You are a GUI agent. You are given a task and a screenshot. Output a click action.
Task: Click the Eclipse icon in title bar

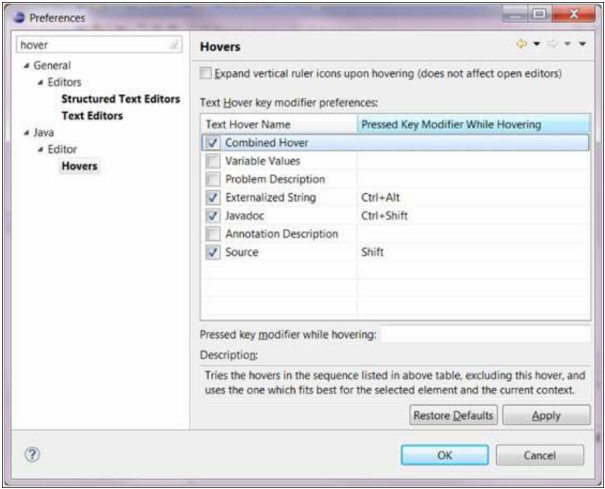(19, 17)
